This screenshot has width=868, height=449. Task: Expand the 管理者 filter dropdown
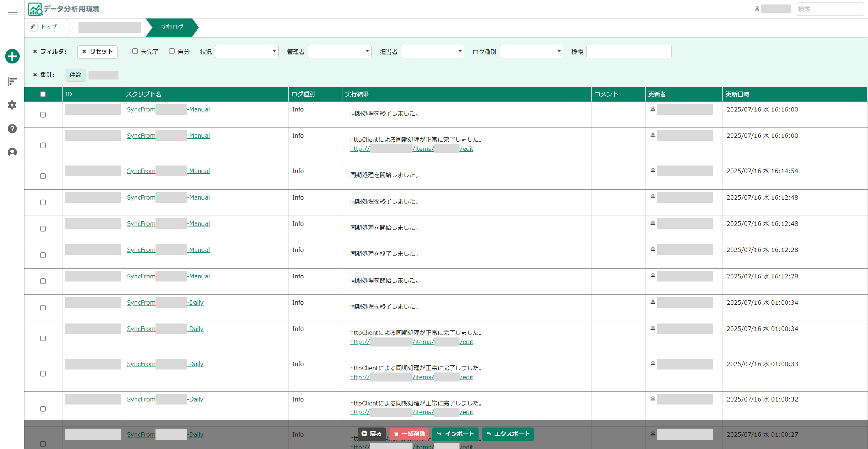[x=339, y=52]
